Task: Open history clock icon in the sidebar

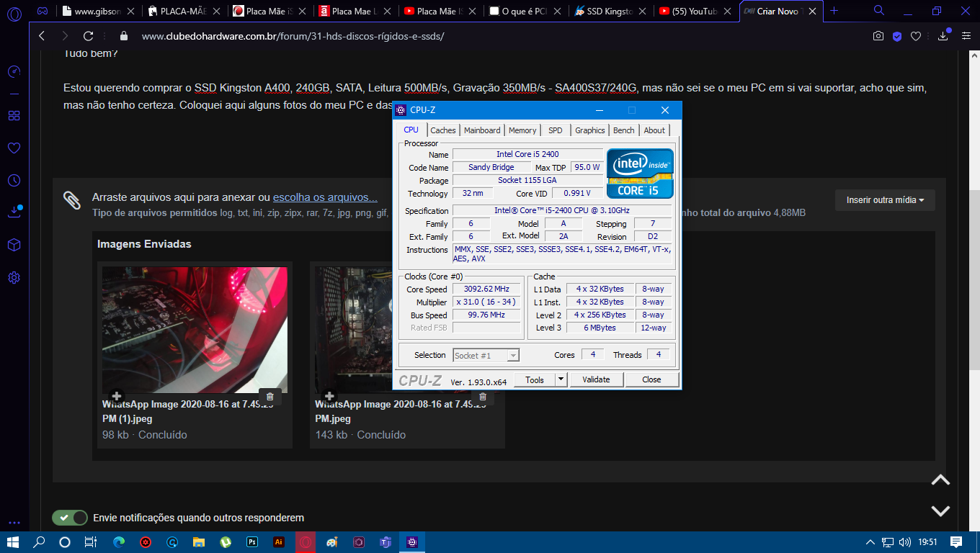Action: click(x=14, y=180)
